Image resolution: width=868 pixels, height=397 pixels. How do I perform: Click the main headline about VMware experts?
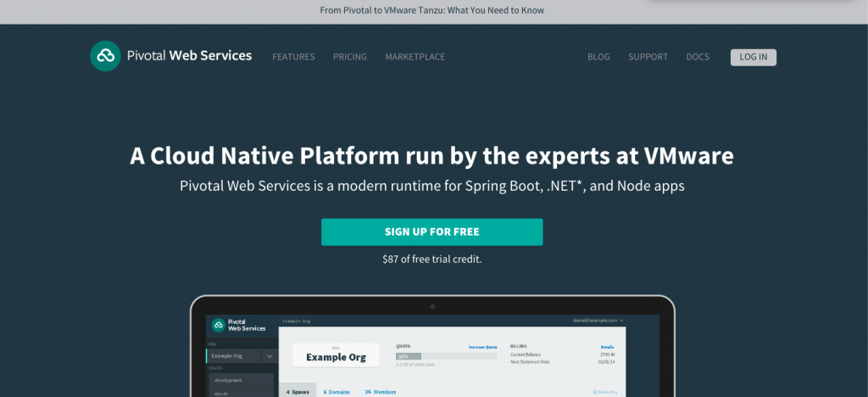pyautogui.click(x=431, y=155)
